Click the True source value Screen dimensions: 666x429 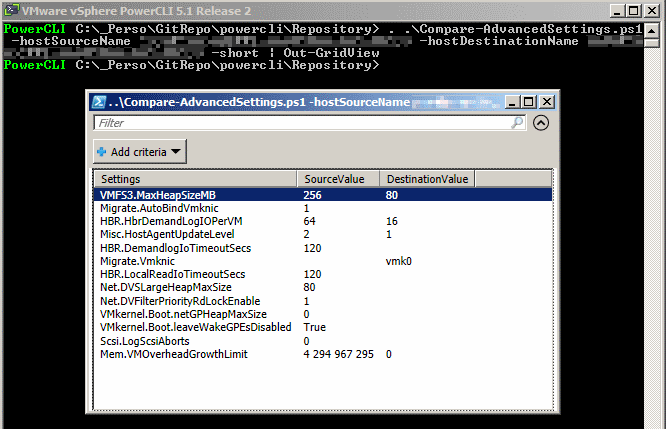tap(315, 327)
